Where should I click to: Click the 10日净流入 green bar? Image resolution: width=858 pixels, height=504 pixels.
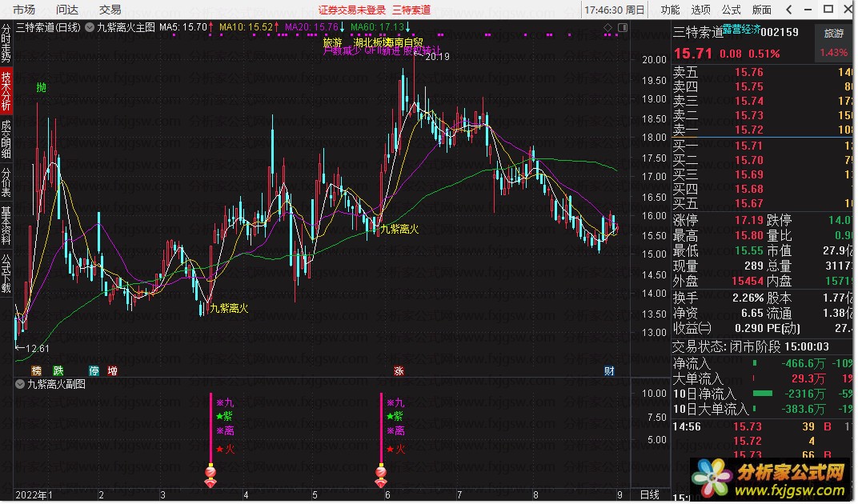(763, 393)
